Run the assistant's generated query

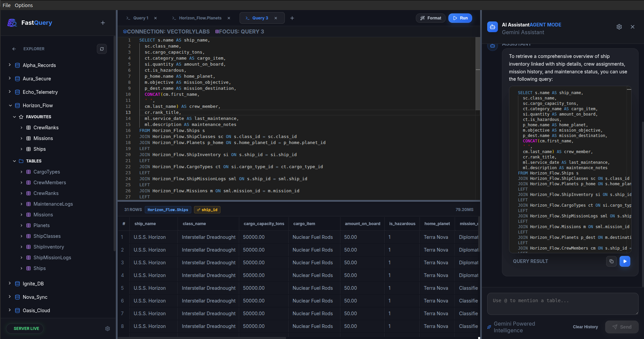point(625,261)
